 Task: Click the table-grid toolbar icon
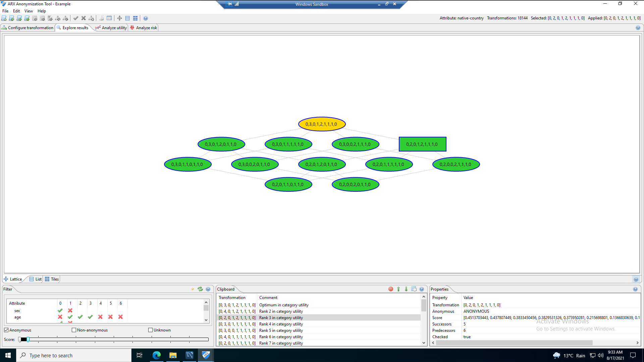click(x=109, y=18)
